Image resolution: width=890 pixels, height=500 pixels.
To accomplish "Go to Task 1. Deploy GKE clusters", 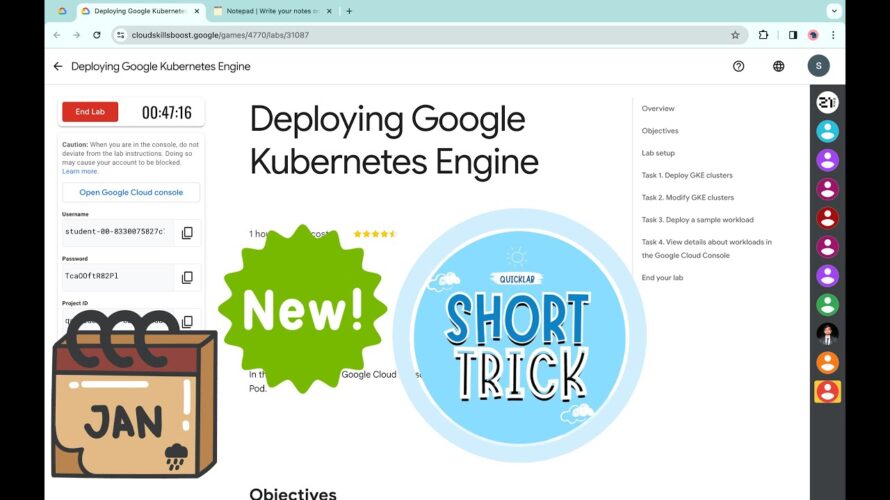I will coord(687,175).
